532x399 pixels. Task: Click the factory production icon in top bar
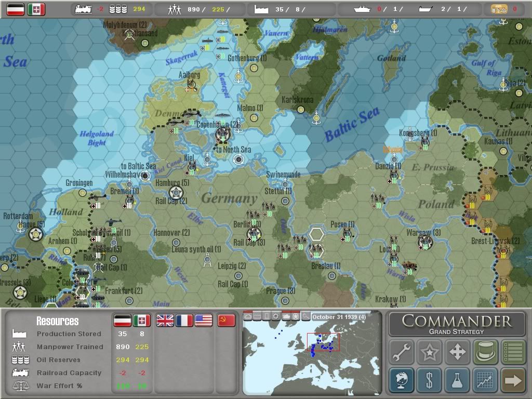pos(261,9)
